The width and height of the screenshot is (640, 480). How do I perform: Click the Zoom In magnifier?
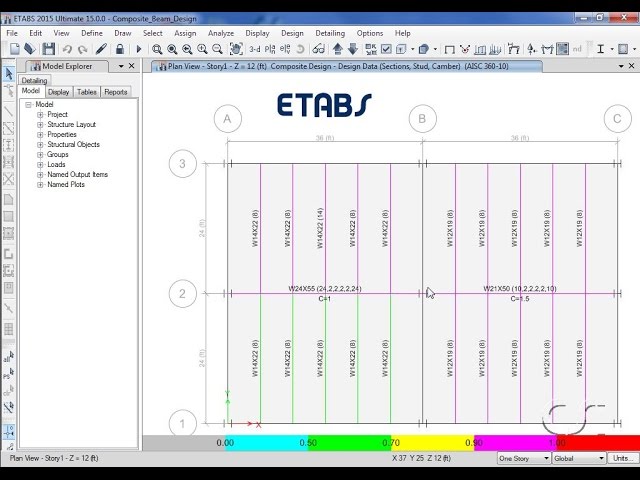tap(202, 49)
